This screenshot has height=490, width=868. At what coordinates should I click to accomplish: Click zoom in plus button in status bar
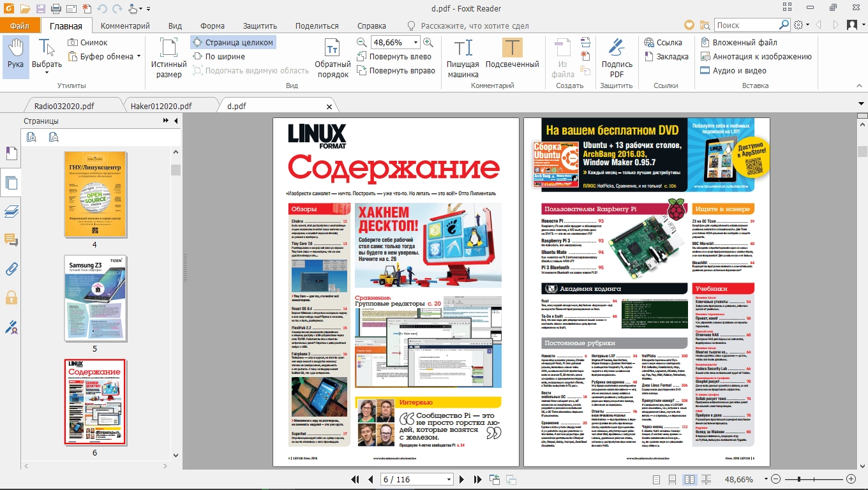pyautogui.click(x=851, y=479)
